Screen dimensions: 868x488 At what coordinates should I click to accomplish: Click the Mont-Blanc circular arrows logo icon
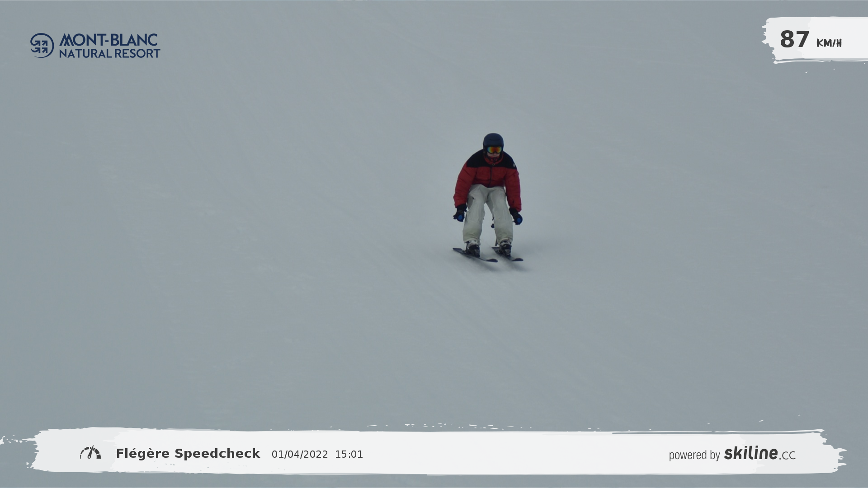tap(42, 45)
